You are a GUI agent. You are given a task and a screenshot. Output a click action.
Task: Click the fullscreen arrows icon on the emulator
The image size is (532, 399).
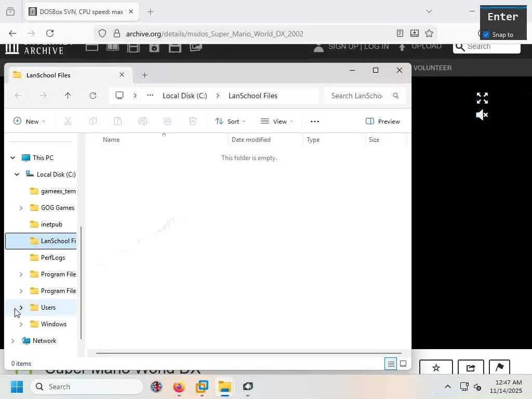click(482, 98)
